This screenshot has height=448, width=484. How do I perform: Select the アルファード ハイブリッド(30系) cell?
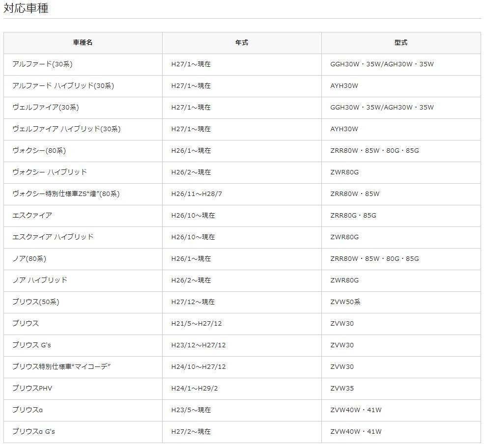[83, 86]
